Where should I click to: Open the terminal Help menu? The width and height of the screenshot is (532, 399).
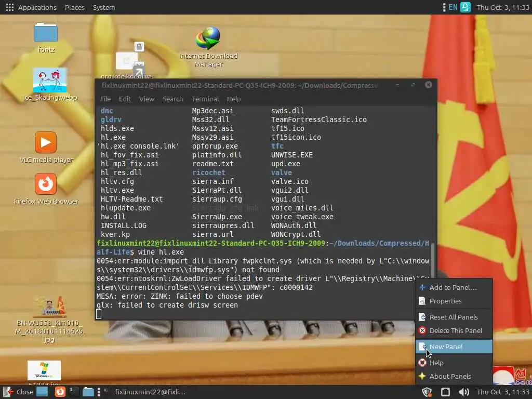[234, 99]
